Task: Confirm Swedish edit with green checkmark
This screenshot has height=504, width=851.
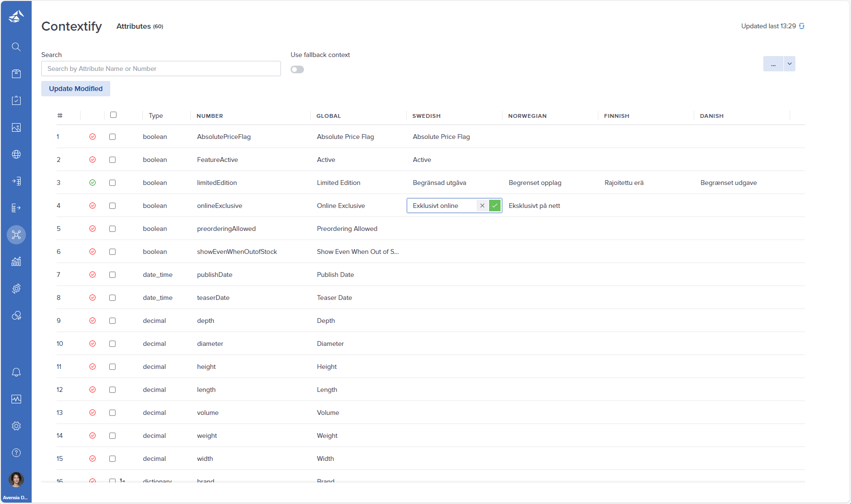Action: pyautogui.click(x=495, y=206)
